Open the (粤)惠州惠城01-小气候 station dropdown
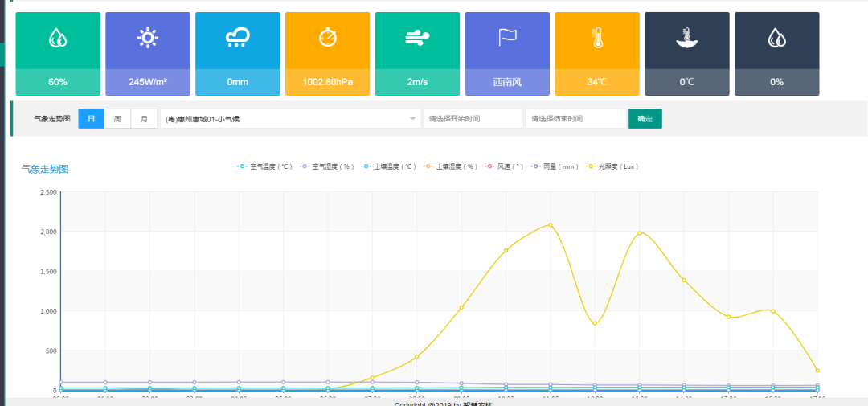 pos(291,118)
